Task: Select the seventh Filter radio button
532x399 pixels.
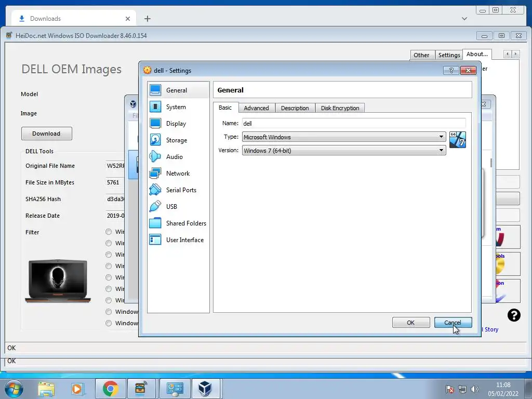Action: click(x=109, y=300)
